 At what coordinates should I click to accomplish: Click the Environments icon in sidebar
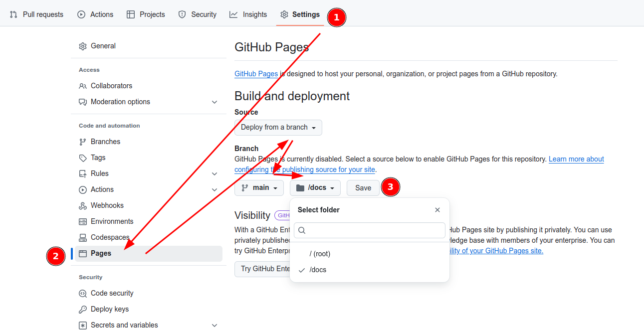point(83,222)
